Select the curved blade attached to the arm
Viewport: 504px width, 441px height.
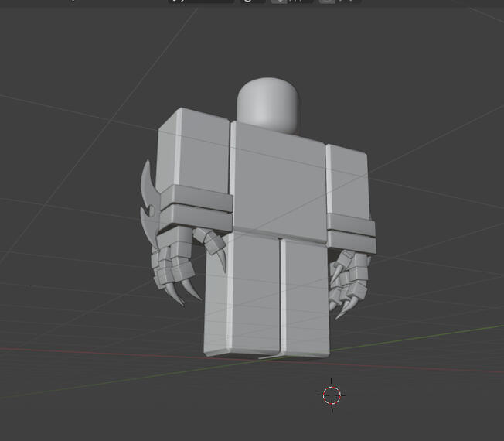click(150, 203)
